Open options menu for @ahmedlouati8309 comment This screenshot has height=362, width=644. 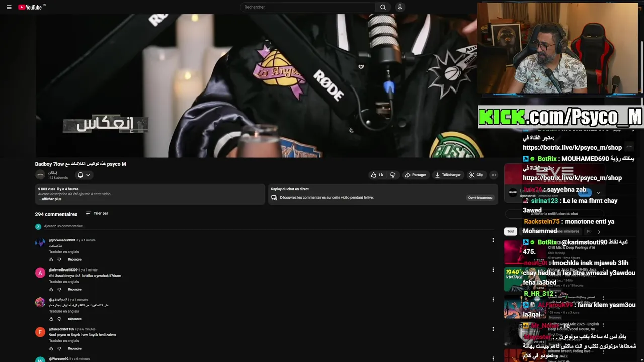point(493,270)
